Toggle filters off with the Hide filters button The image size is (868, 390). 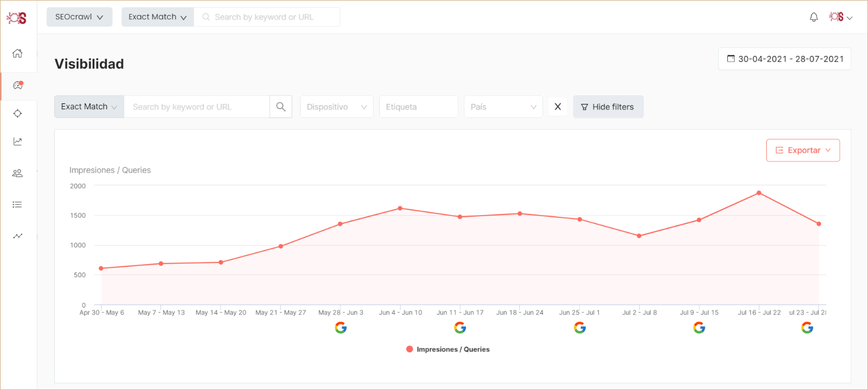(x=608, y=107)
